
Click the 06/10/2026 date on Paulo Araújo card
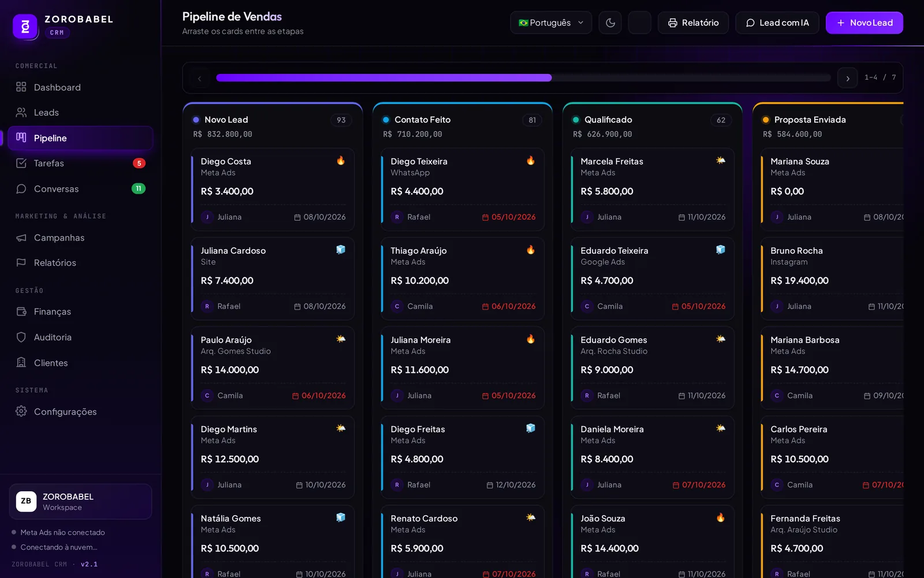(x=319, y=395)
